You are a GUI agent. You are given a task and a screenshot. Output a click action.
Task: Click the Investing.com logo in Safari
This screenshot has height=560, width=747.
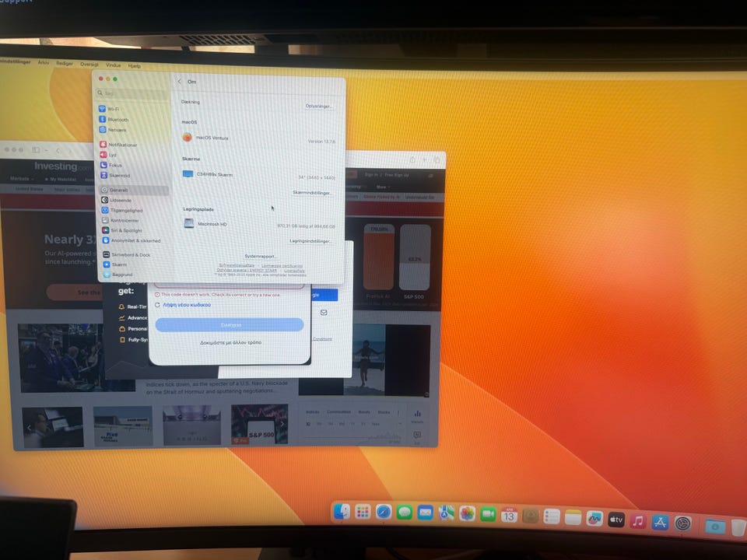[62, 166]
